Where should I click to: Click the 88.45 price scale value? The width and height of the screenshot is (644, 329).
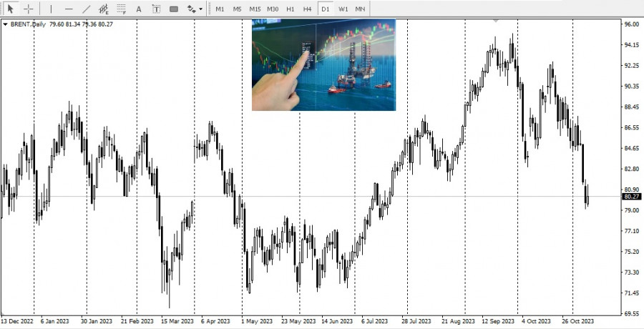click(631, 107)
